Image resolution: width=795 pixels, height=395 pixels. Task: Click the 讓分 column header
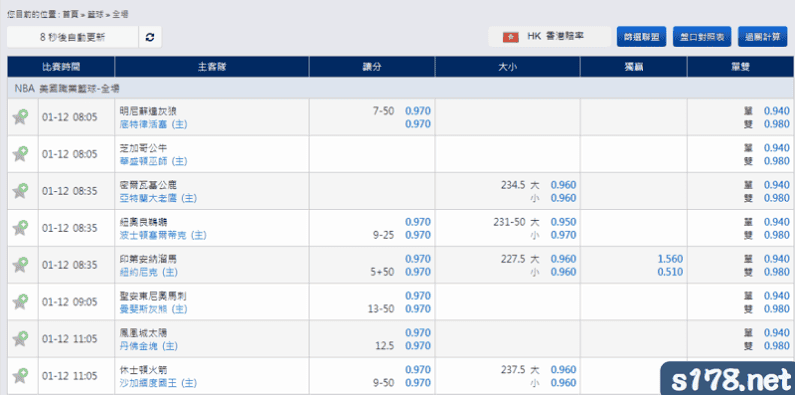tap(372, 67)
